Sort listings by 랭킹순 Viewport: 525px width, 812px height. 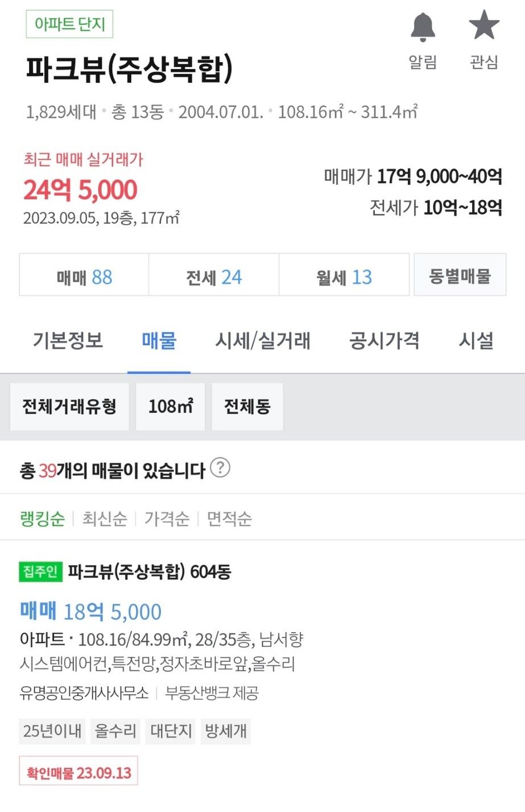[x=43, y=518]
